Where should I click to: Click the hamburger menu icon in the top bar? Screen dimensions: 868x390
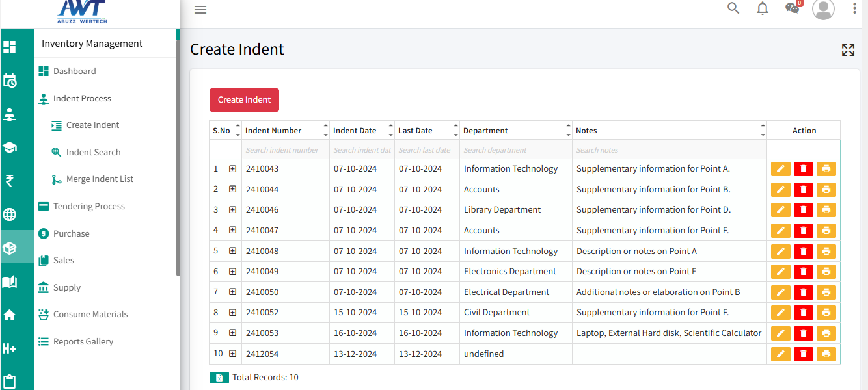[x=200, y=10]
